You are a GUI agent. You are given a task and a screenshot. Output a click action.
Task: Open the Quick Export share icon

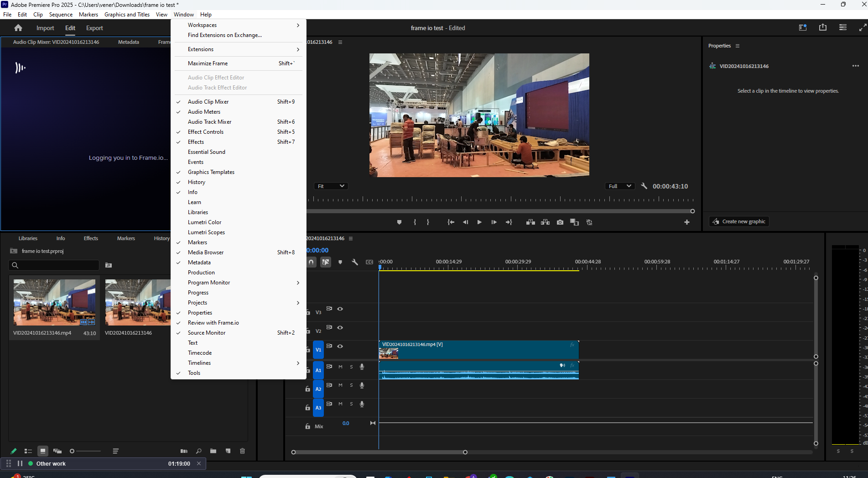[x=823, y=28]
